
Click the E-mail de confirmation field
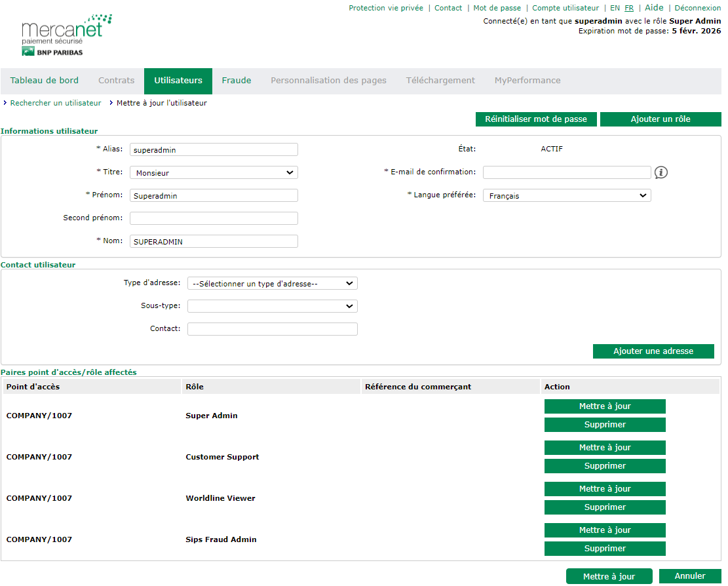click(x=567, y=172)
